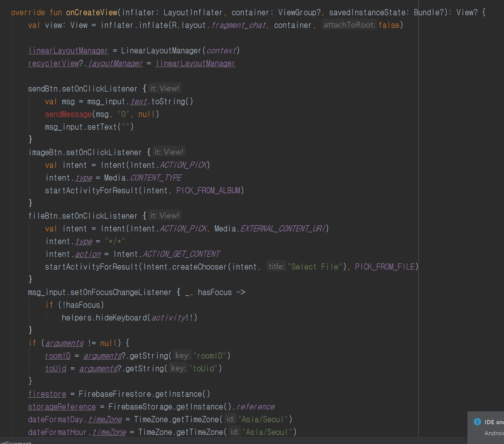Click the "attachToRoot:" parameter hint
The width and height of the screenshot is (504, 444).
pyautogui.click(x=349, y=25)
